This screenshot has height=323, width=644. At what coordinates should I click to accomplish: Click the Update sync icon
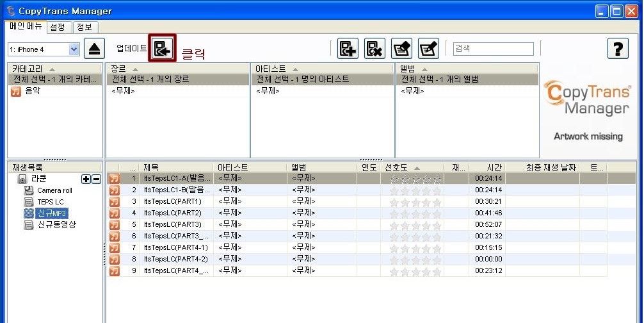162,49
